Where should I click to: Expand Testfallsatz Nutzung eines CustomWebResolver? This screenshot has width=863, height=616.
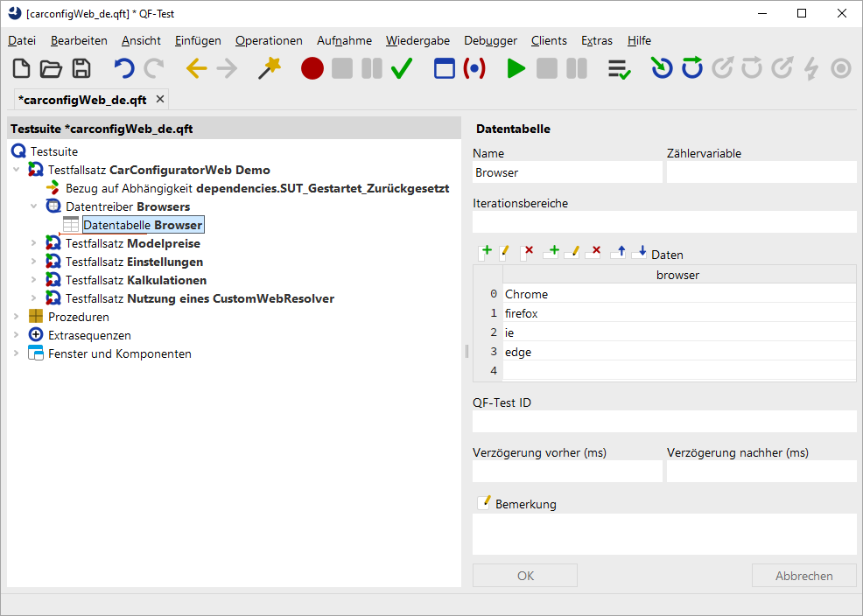[34, 298]
